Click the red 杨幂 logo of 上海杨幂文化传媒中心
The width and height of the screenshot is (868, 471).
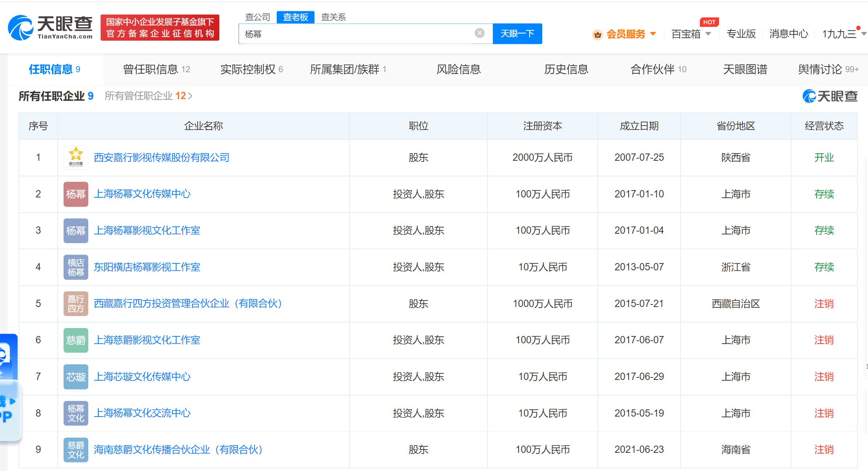(x=76, y=194)
